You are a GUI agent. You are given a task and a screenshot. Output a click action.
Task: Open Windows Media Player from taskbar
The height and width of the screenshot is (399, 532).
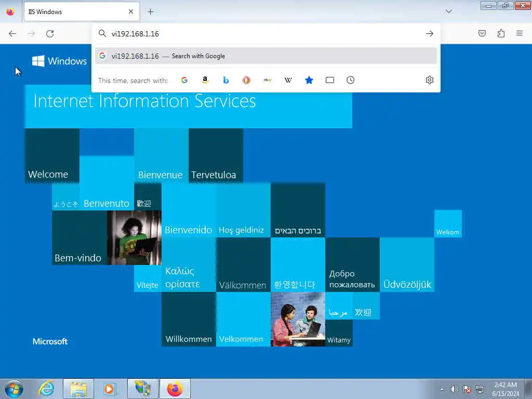tap(110, 389)
